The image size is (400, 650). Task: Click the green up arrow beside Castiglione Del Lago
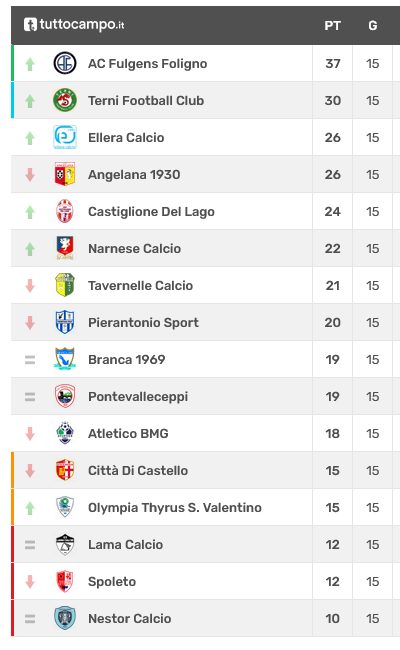pos(30,212)
